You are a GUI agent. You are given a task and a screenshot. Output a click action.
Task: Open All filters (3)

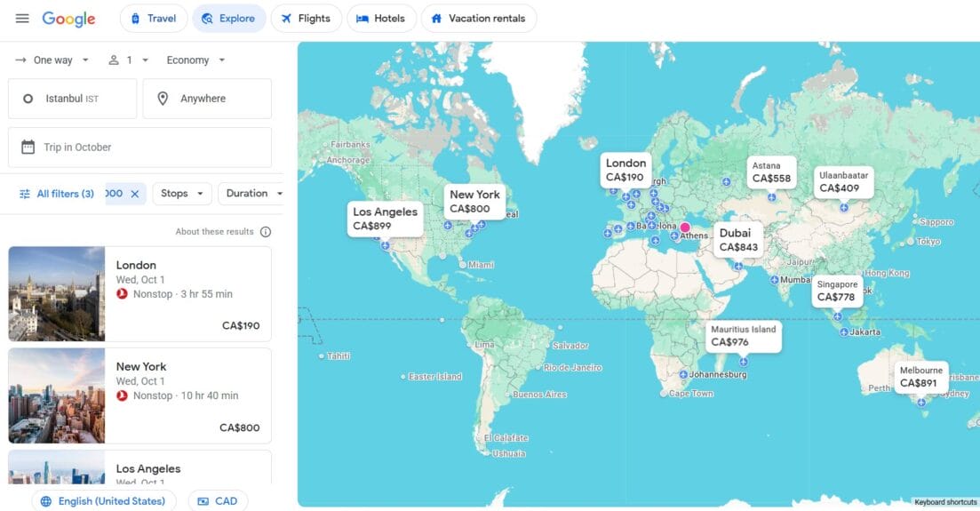pyautogui.click(x=57, y=194)
